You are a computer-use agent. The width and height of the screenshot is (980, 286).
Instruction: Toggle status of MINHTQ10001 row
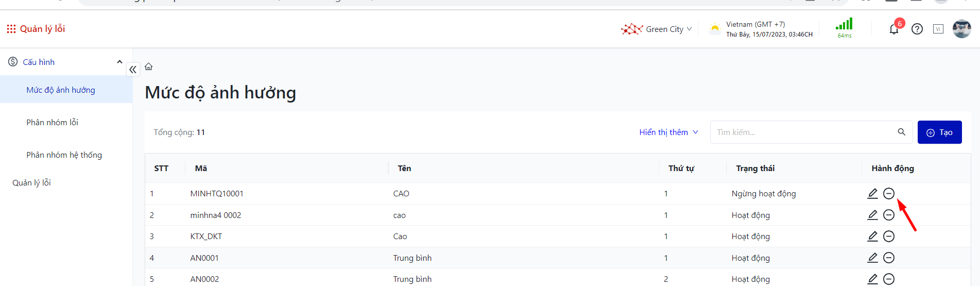[x=889, y=193]
